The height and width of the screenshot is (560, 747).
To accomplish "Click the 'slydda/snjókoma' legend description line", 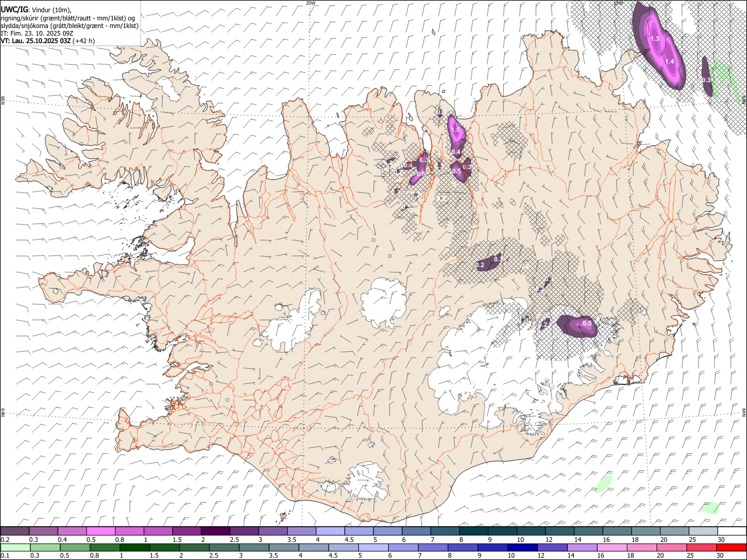I will click(x=69, y=26).
